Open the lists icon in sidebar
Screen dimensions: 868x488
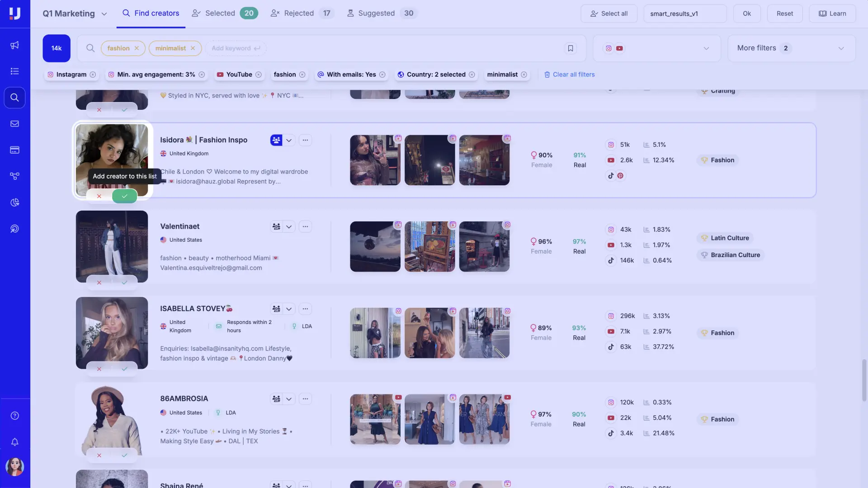tap(14, 71)
